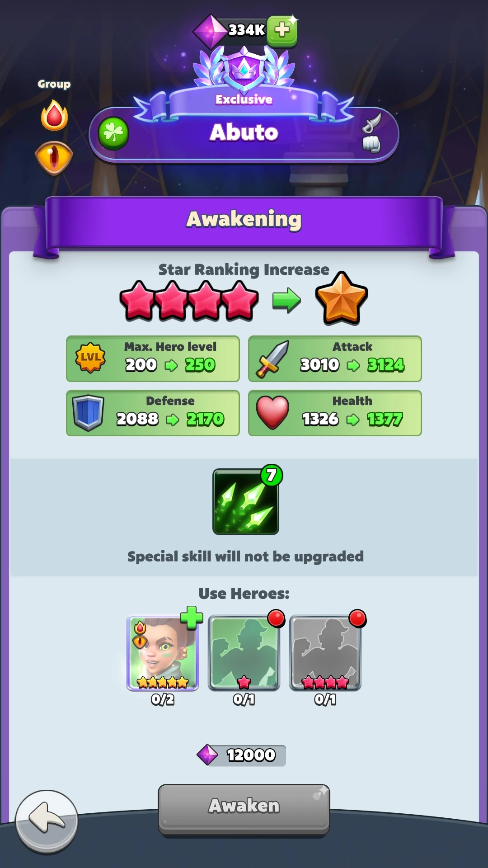Tap the Max. Hero level stat panel
The height and width of the screenshot is (868, 488).
(x=153, y=359)
